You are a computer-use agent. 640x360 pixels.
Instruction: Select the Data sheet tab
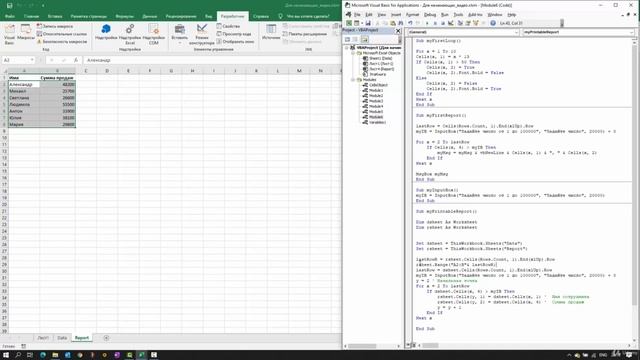tap(62, 338)
